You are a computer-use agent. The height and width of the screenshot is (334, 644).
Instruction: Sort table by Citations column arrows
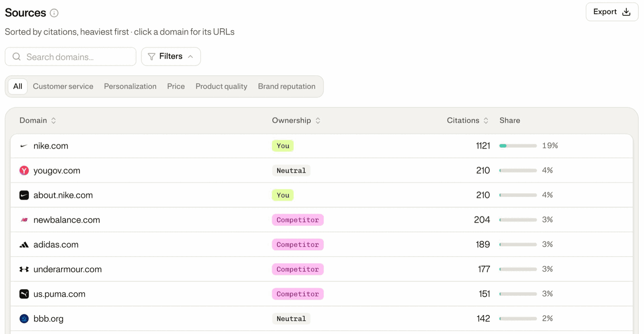486,120
